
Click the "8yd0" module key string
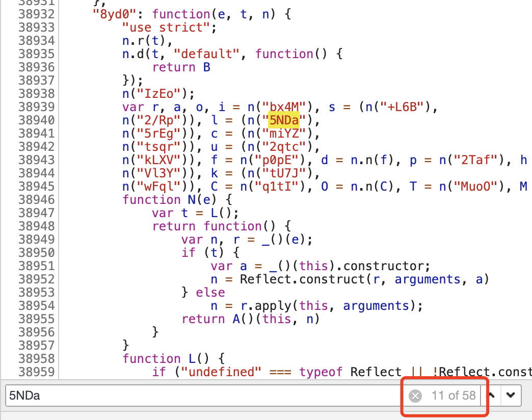pyautogui.click(x=115, y=14)
